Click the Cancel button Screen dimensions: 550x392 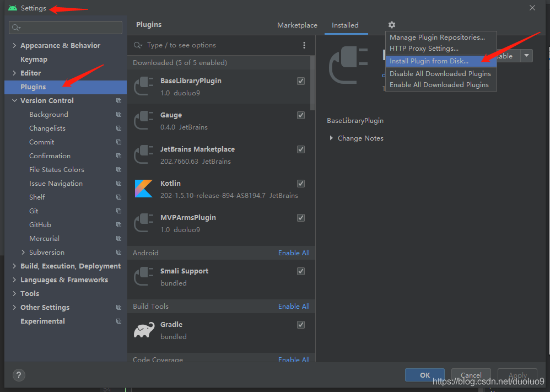pos(471,375)
